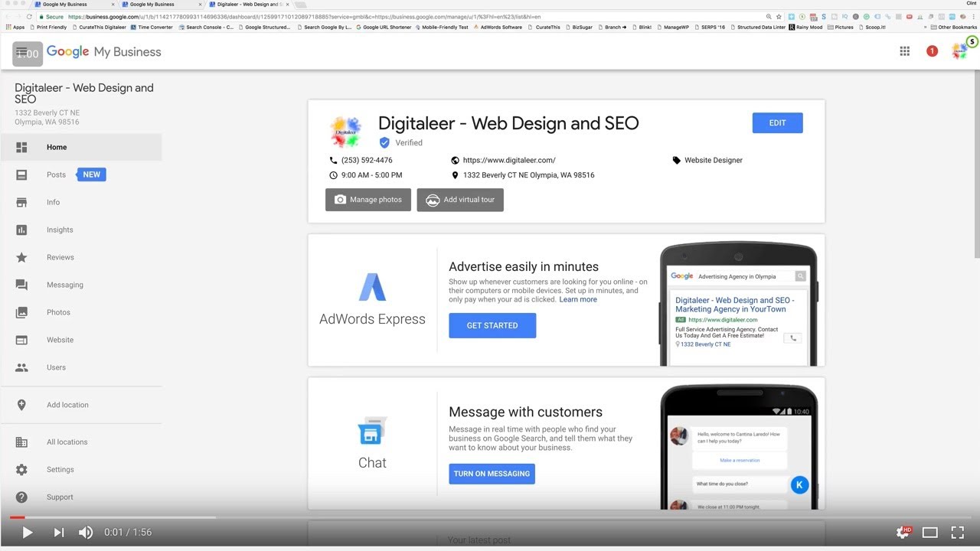980x551 pixels.
Task: Click the blue Verified shield icon
Action: pos(384,142)
